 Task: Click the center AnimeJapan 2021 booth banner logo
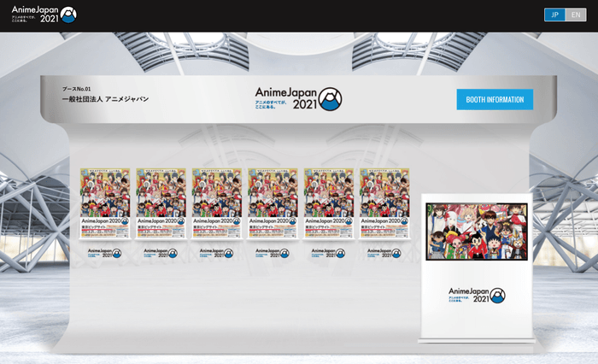tap(298, 98)
